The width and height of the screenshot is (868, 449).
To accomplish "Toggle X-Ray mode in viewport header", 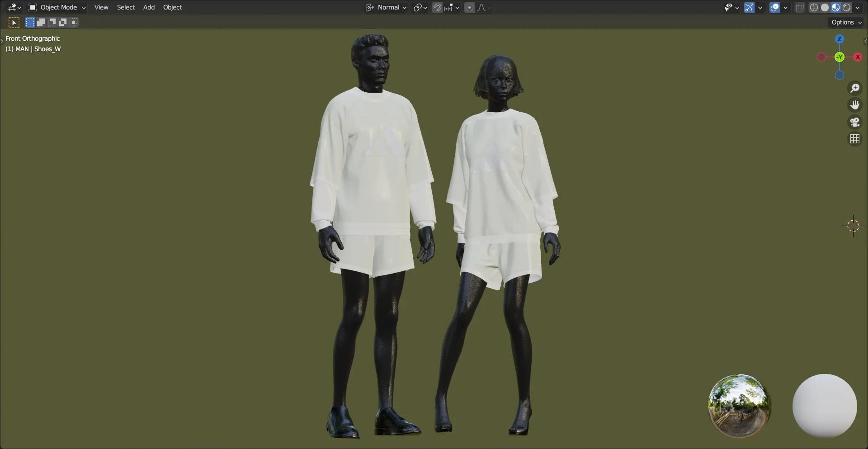I will [799, 7].
